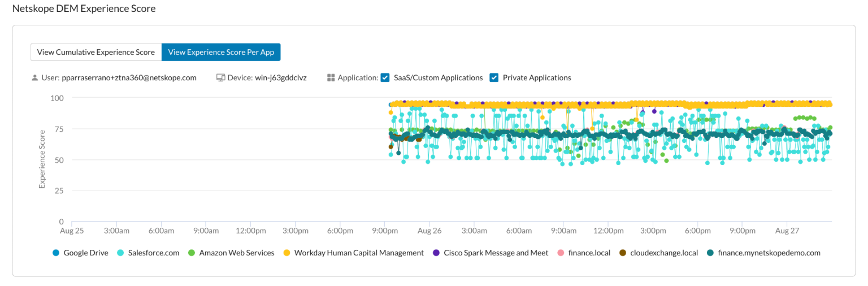Click the device monitor icon
Viewport: 868px width, 286px height.
[x=220, y=78]
